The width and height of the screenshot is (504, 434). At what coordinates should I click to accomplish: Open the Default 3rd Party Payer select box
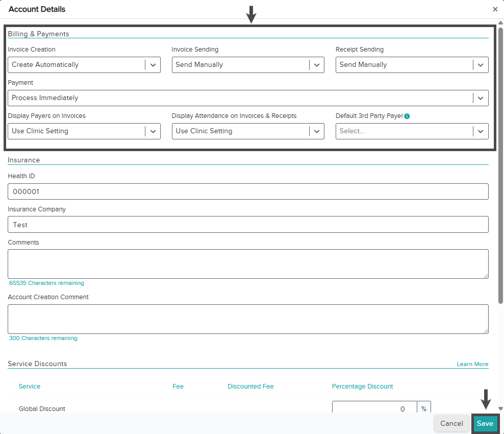pos(412,131)
